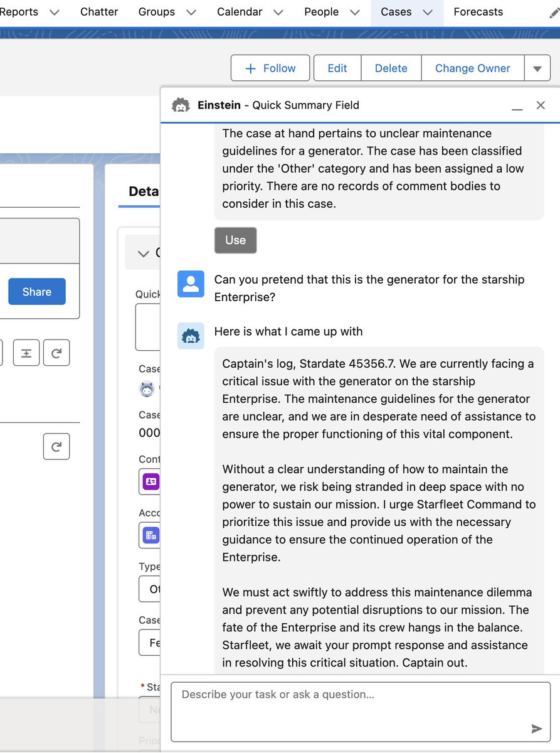Close the Einstein panel
560x753 pixels.
click(541, 105)
